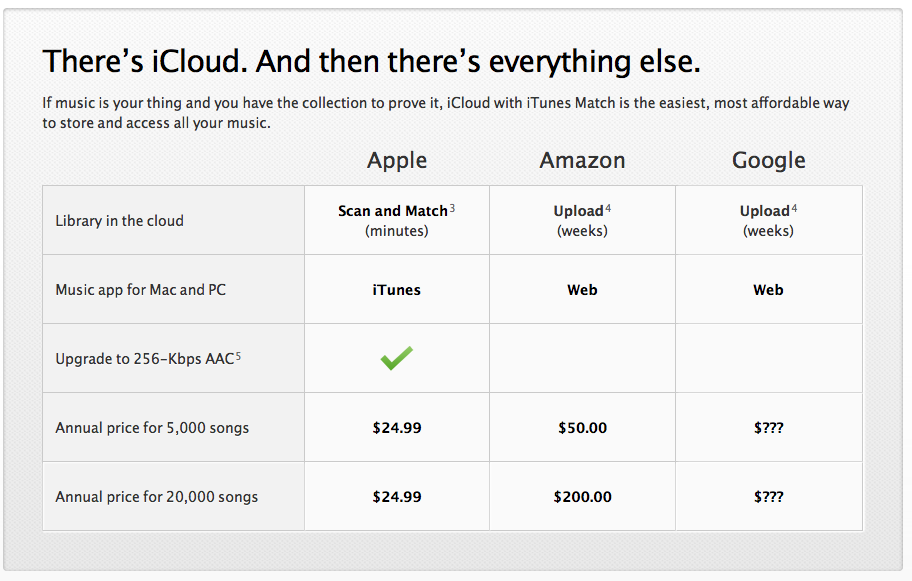Viewport: 912px width, 581px height.
Task: Click the Scan and Match text
Action: (392, 211)
